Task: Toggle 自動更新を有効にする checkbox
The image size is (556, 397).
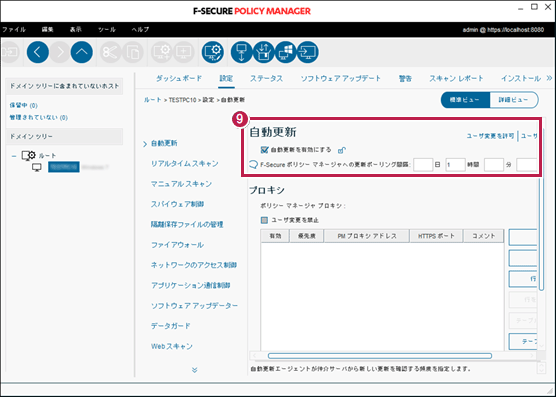Action: (x=264, y=150)
